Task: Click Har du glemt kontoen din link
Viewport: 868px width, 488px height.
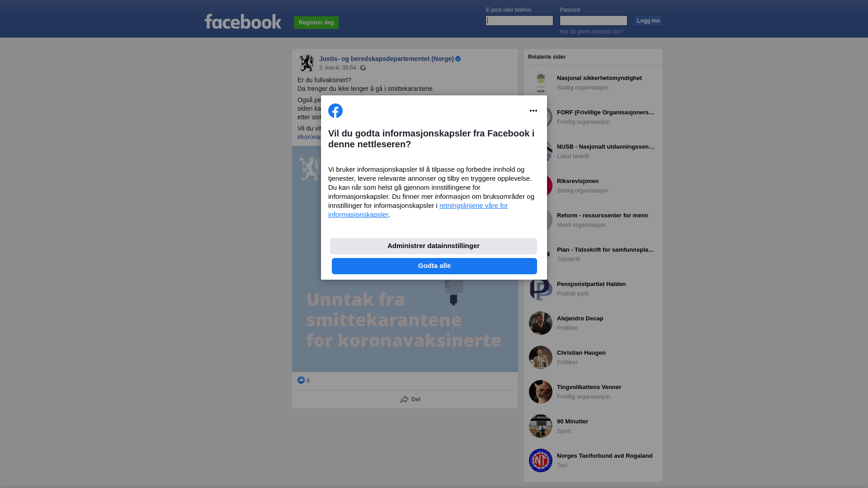Action: (591, 32)
